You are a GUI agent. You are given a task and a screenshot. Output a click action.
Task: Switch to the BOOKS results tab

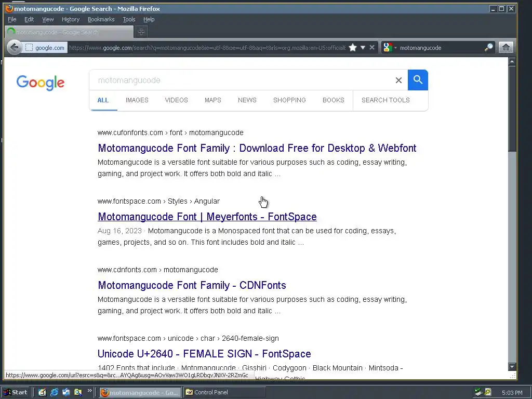(333, 100)
